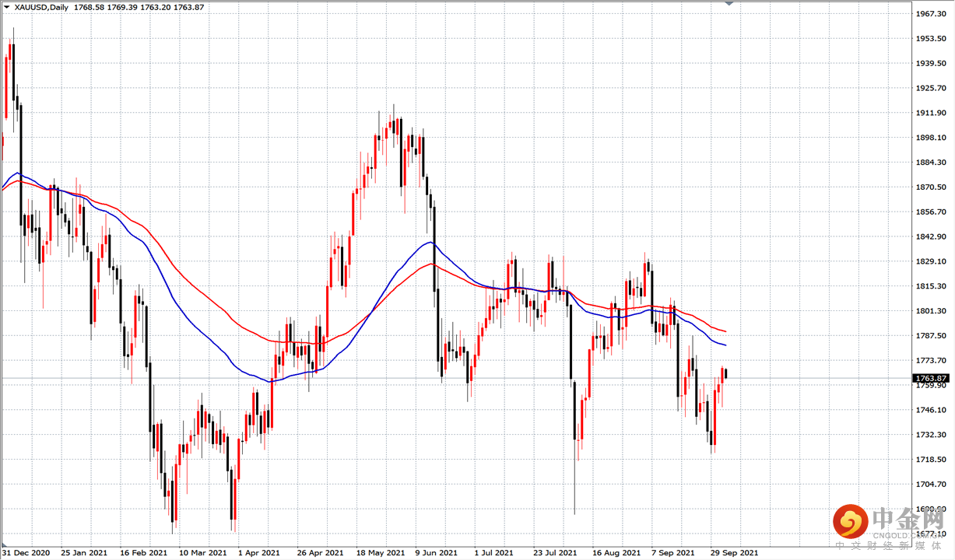This screenshot has width=955, height=560.
Task: Click the 1925.70 price scale label
Action: [931, 88]
